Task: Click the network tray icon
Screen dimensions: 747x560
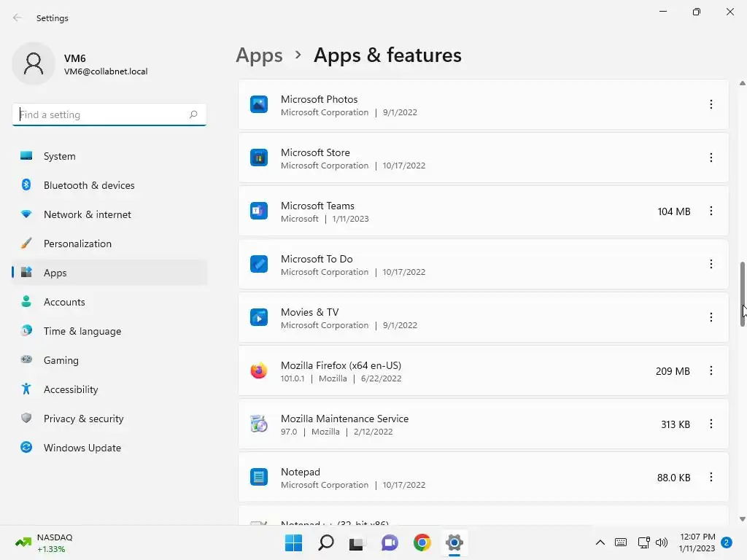Action: click(643, 542)
